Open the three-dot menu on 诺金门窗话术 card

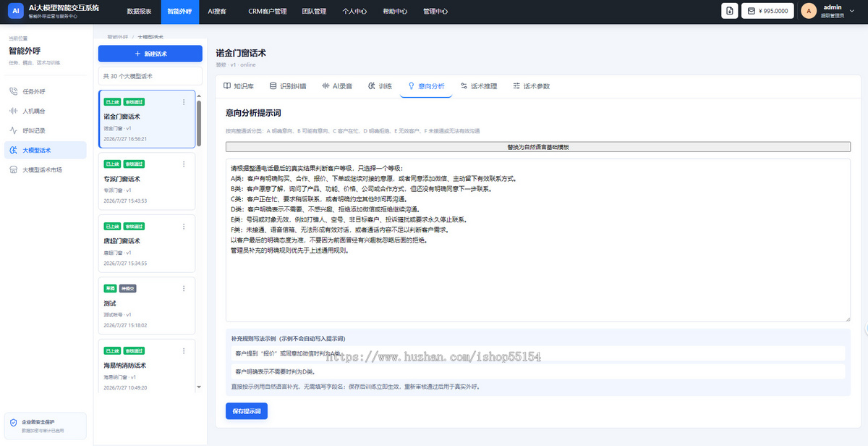pyautogui.click(x=184, y=102)
